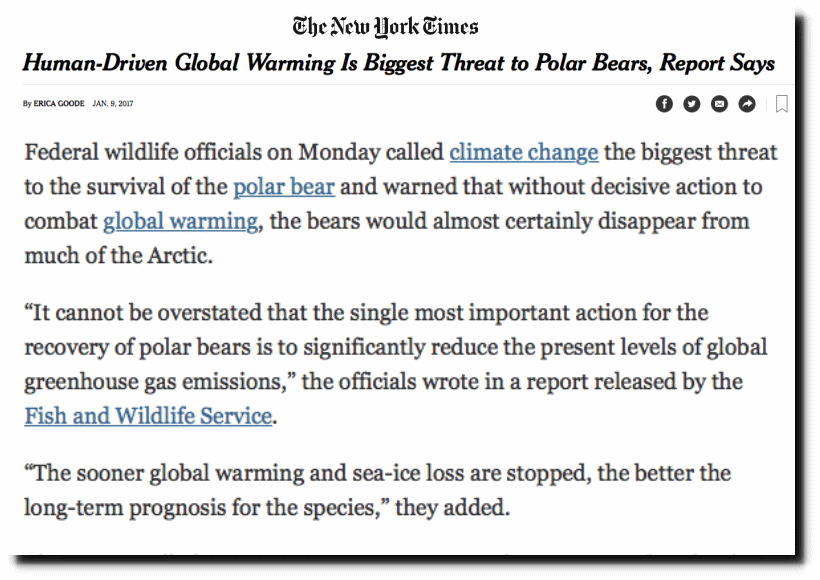The height and width of the screenshot is (580, 820).
Task: Share article on Facebook
Action: [x=664, y=104]
